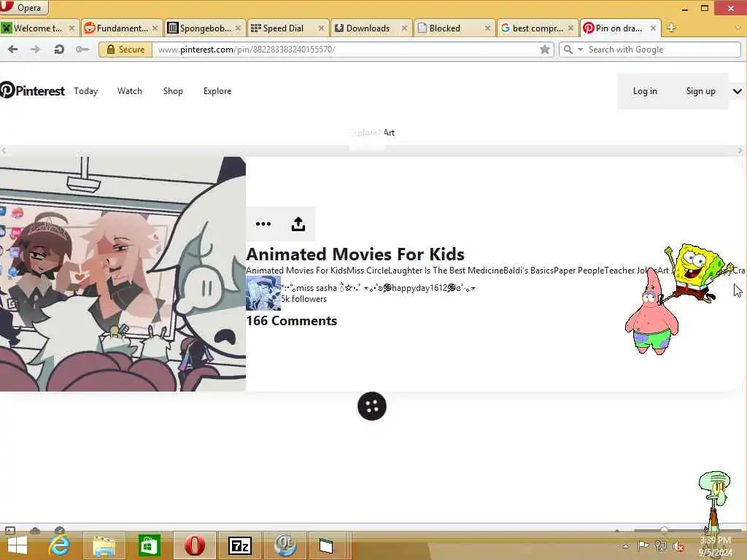Screen dimensions: 747x560
Task: Switch to the Spongebob... tab
Action: (x=205, y=28)
